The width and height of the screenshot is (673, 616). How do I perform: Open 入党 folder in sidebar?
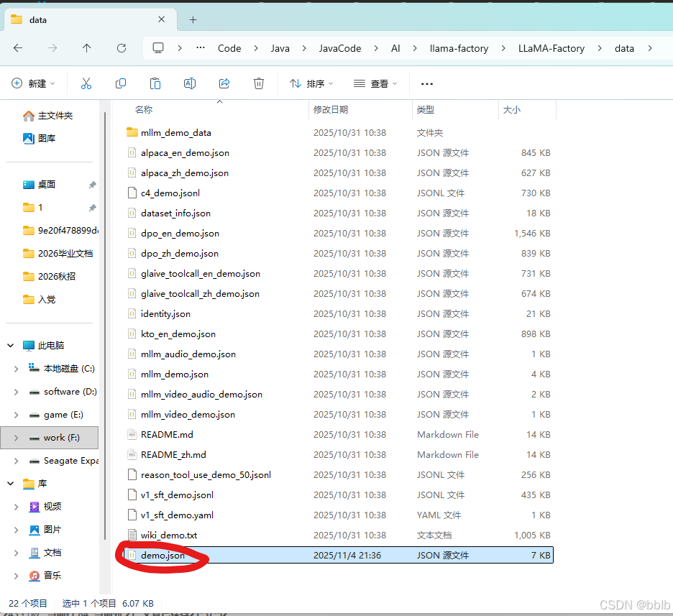tap(39, 300)
